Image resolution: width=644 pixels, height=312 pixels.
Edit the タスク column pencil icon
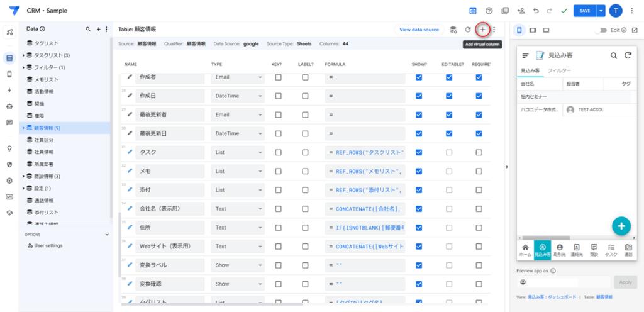130,152
